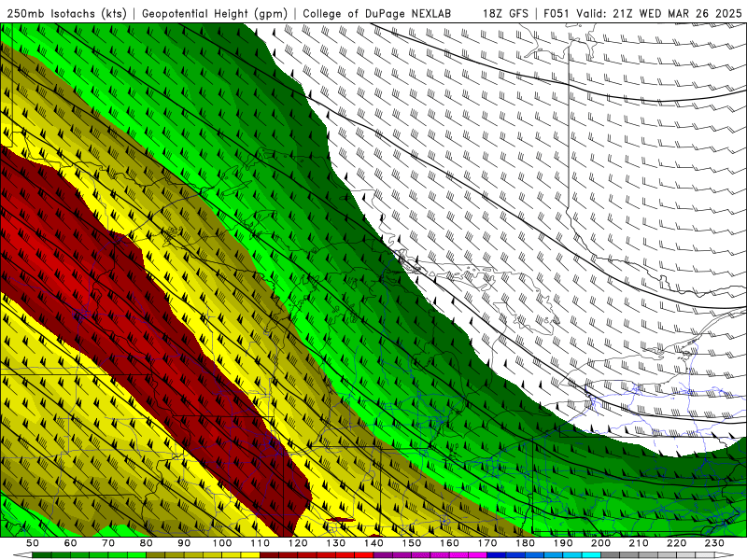Click the 180 label on the color scale

pos(526,543)
